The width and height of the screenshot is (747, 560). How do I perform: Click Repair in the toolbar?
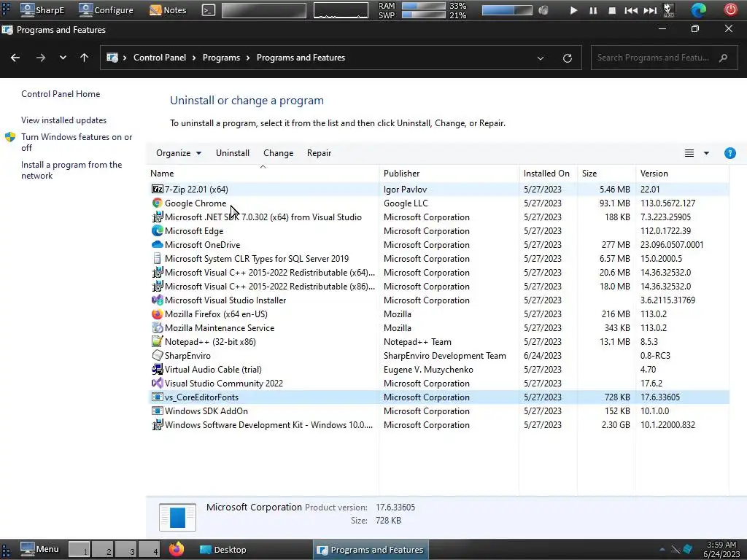coord(319,153)
